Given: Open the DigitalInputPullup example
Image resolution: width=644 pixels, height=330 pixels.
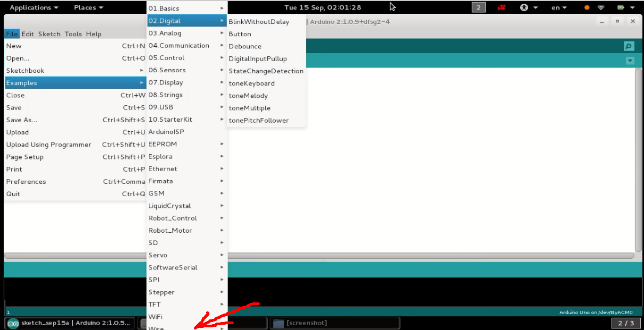Looking at the screenshot, I should point(267,58).
